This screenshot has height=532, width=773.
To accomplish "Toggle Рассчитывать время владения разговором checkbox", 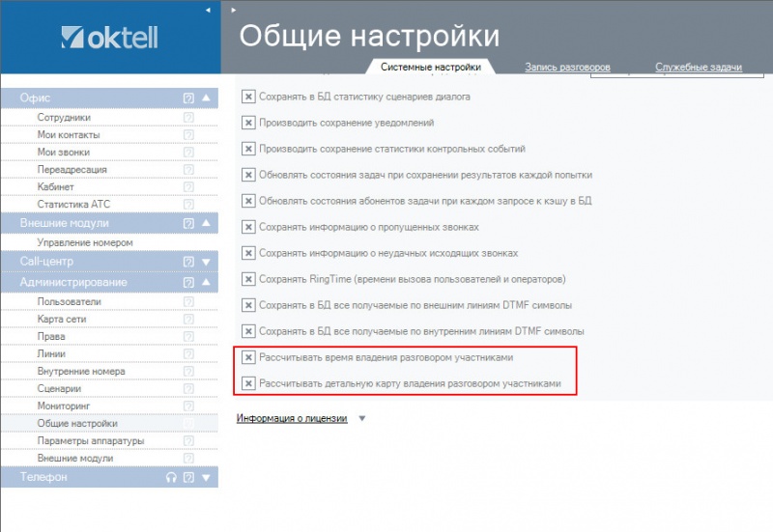I will click(248, 357).
